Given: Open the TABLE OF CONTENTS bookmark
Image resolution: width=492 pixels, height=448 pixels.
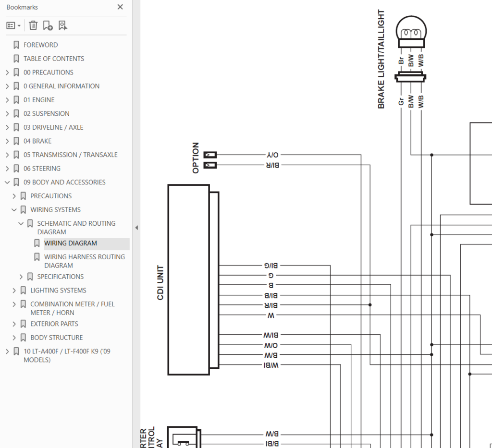Looking at the screenshot, I should tap(54, 59).
